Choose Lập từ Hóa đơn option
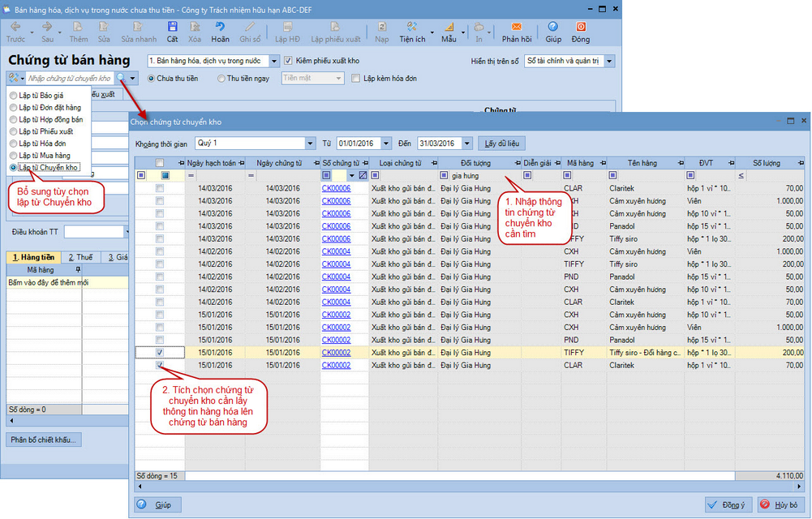812x519 pixels. point(38,144)
